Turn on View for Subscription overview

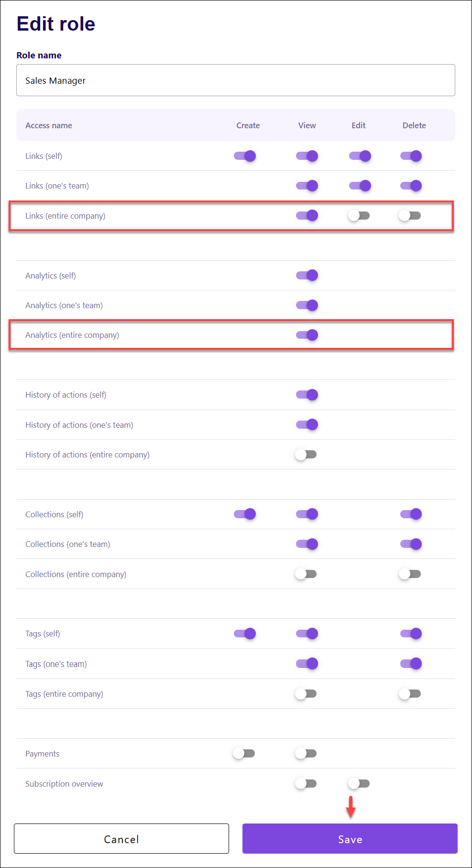(306, 783)
